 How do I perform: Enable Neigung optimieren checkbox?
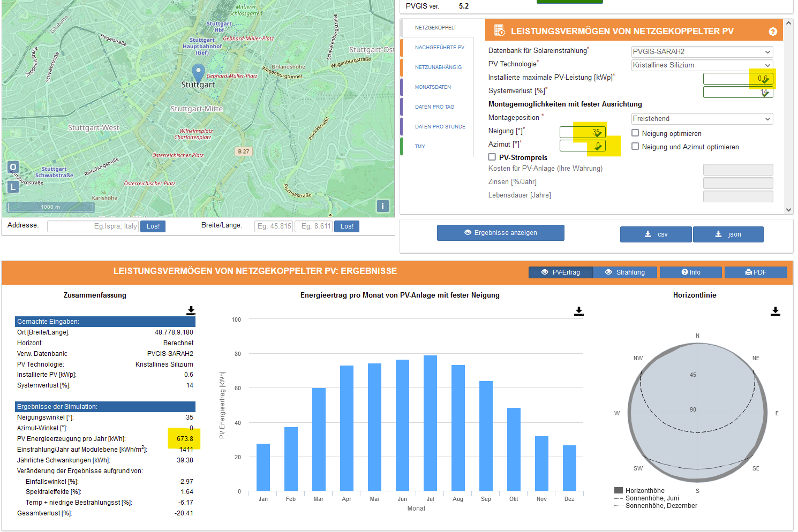(635, 133)
